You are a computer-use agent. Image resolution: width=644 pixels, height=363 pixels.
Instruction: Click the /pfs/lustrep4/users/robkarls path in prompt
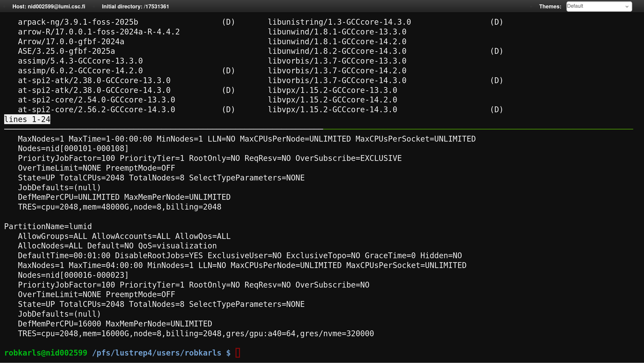pyautogui.click(x=156, y=353)
